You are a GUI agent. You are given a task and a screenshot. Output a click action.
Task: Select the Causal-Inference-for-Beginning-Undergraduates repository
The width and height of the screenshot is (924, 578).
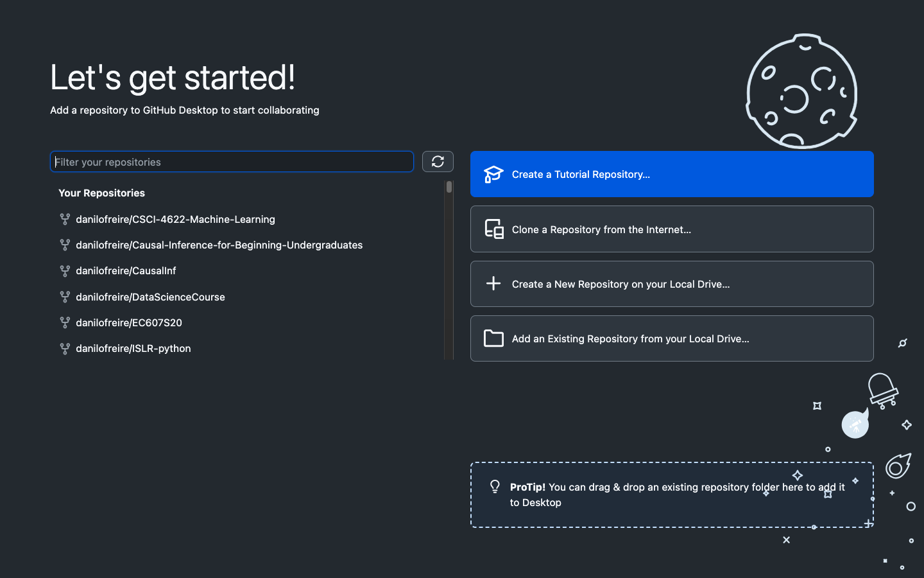[219, 245]
